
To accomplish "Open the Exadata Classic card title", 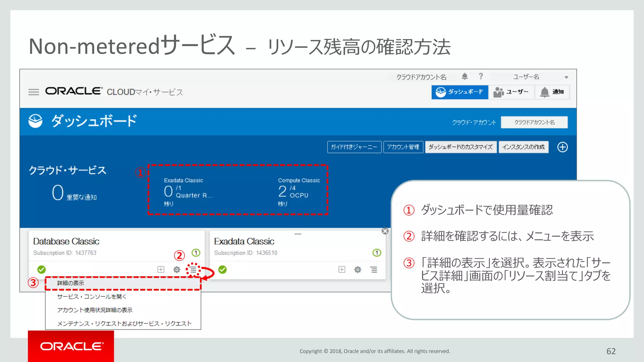I will (x=244, y=241).
